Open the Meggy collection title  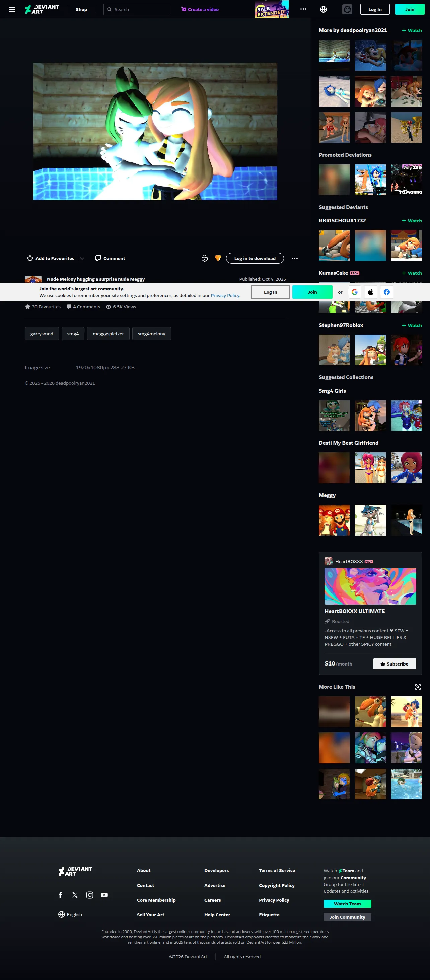pyautogui.click(x=327, y=495)
